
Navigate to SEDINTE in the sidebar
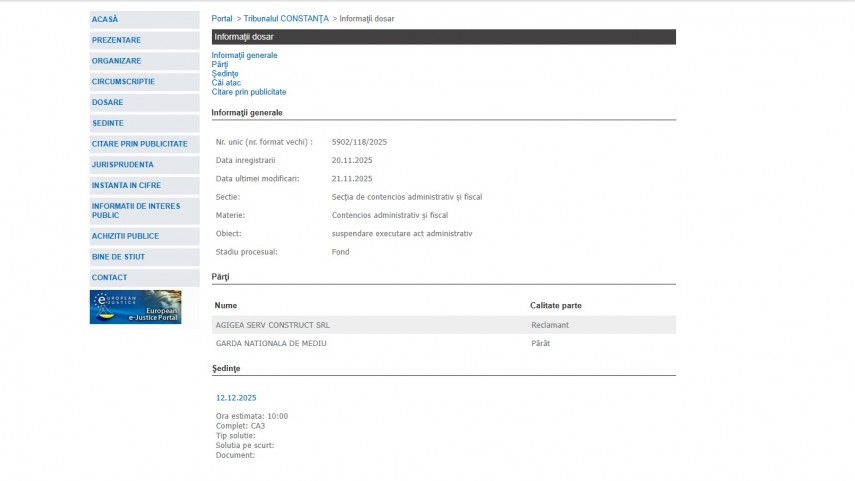tap(108, 123)
